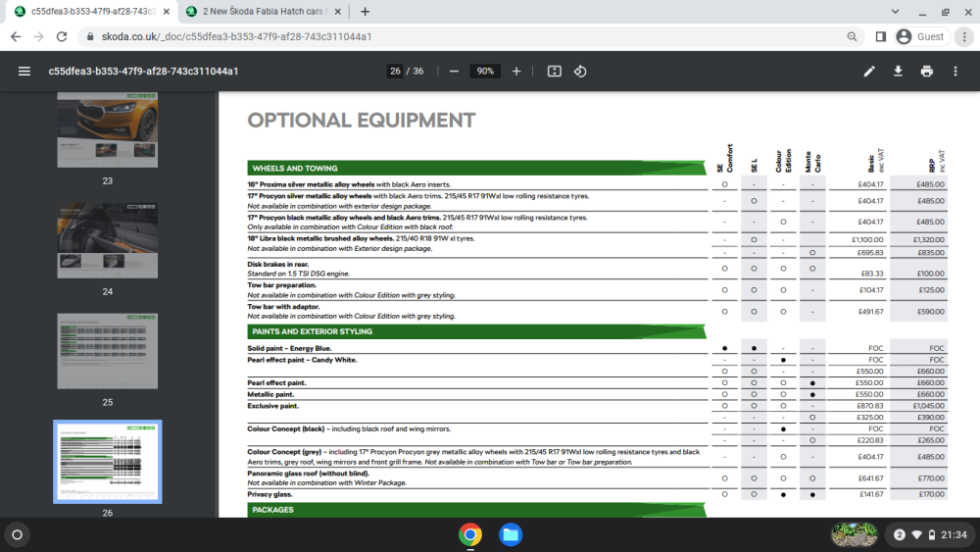Click the 90% zoom level field
This screenshot has width=980, height=552.
[485, 72]
